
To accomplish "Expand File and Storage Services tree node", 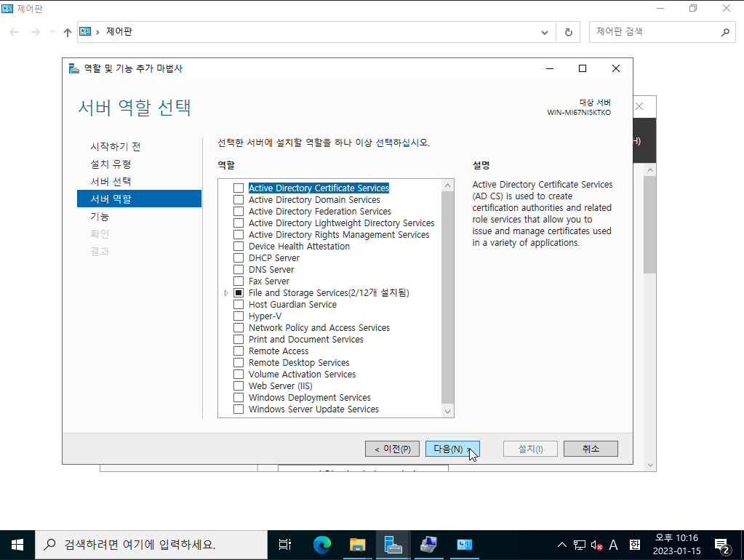I will pyautogui.click(x=226, y=293).
